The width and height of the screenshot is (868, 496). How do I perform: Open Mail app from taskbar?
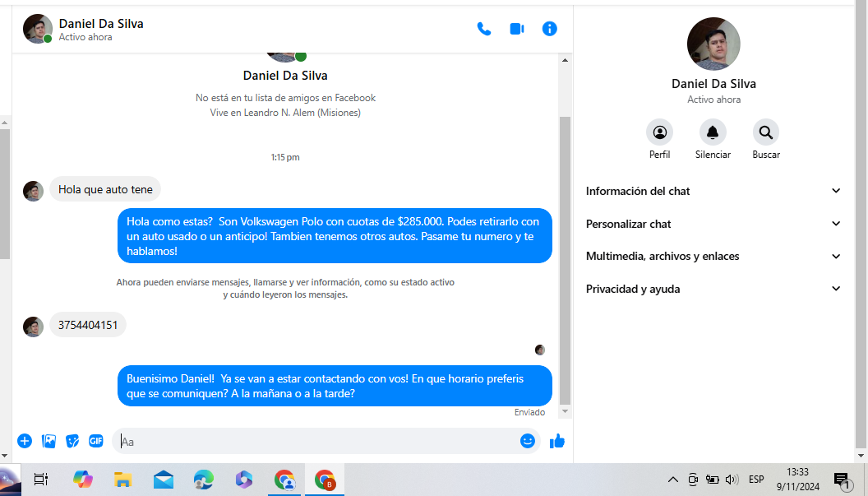[164, 480]
